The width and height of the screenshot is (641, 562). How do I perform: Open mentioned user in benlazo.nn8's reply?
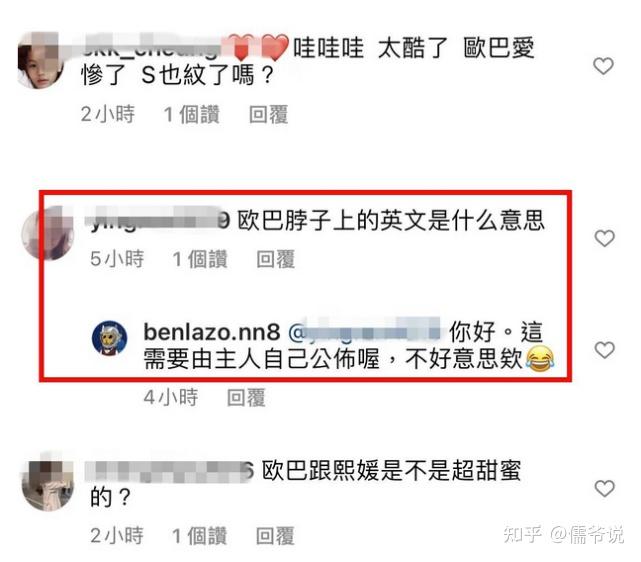(x=365, y=330)
